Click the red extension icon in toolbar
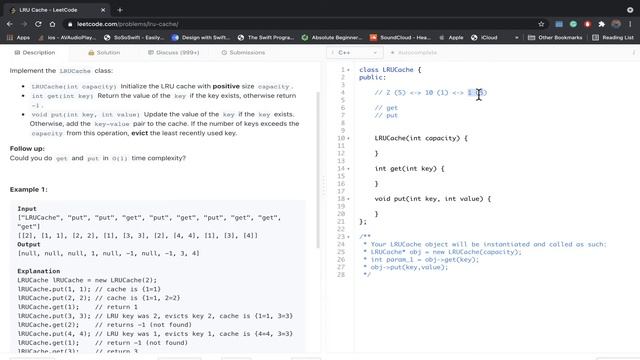 [x=587, y=24]
